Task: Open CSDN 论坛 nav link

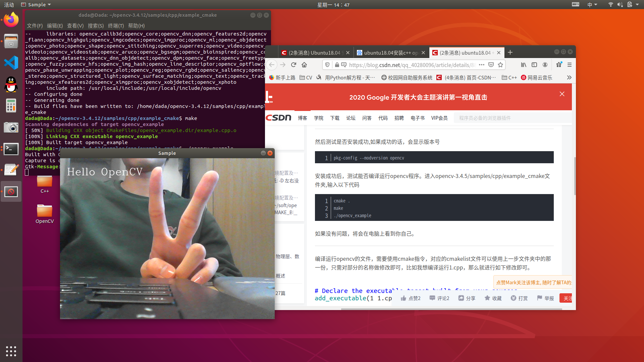Action: click(351, 118)
